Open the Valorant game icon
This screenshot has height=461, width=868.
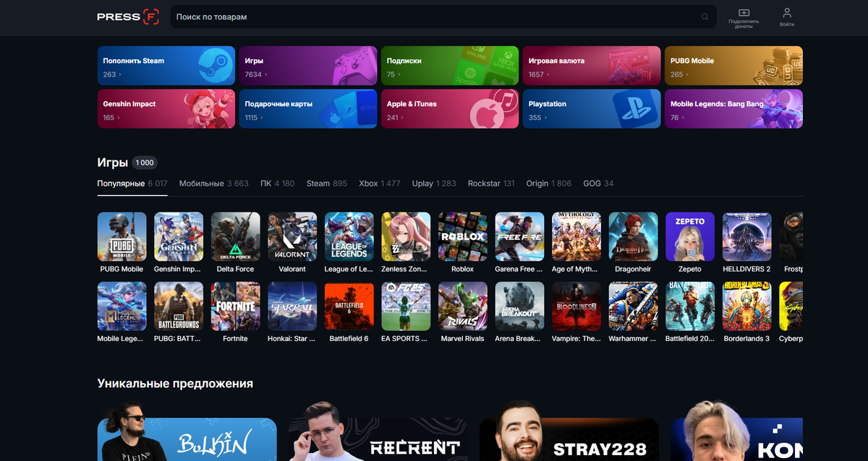pyautogui.click(x=292, y=236)
